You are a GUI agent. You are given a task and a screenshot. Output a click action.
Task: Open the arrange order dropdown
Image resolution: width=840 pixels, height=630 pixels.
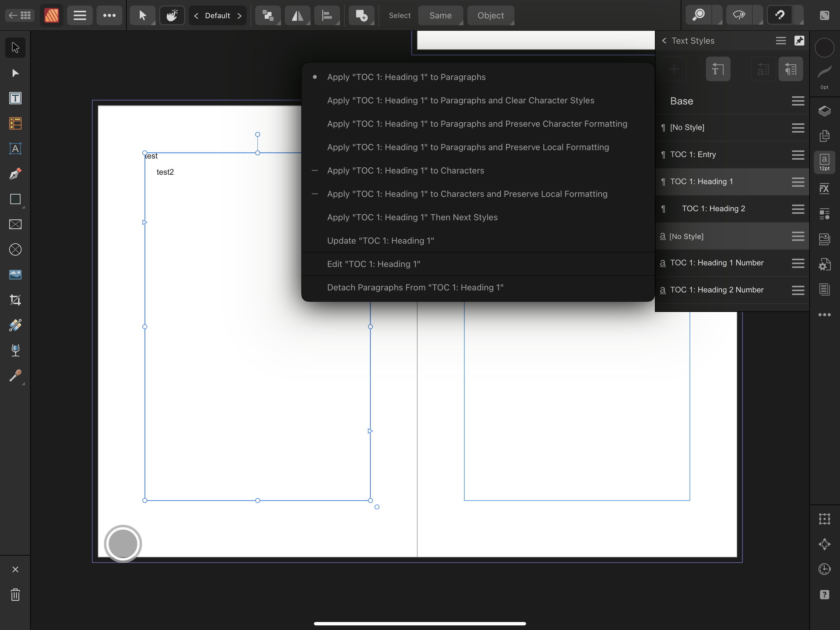pyautogui.click(x=268, y=16)
